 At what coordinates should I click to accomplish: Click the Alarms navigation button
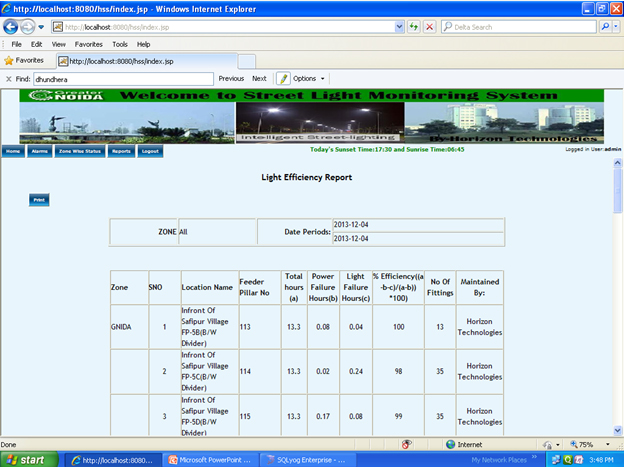40,151
